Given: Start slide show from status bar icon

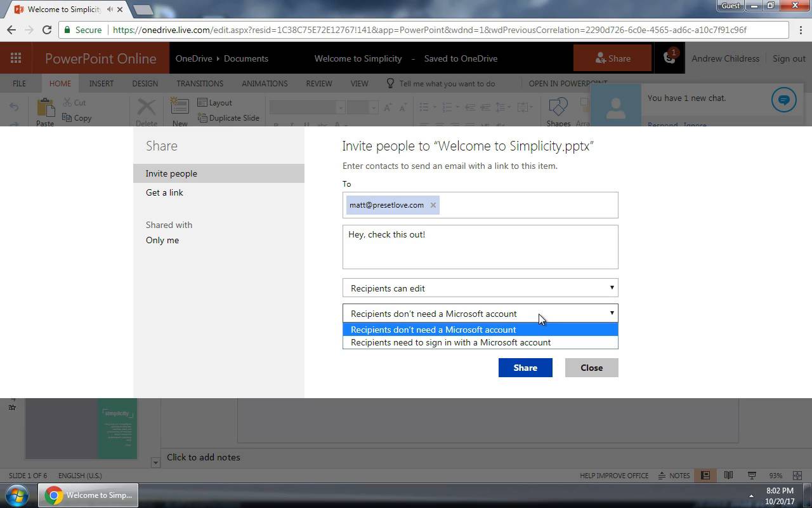Looking at the screenshot, I should coord(752,475).
